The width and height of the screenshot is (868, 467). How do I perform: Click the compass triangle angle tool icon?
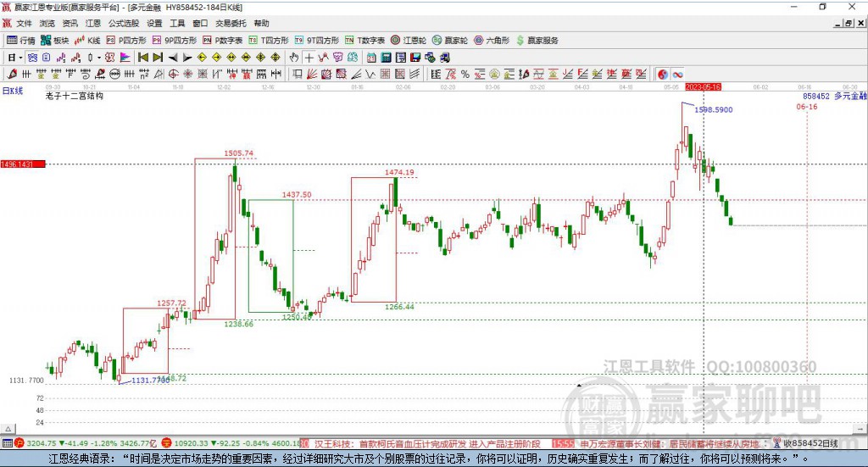159,74
